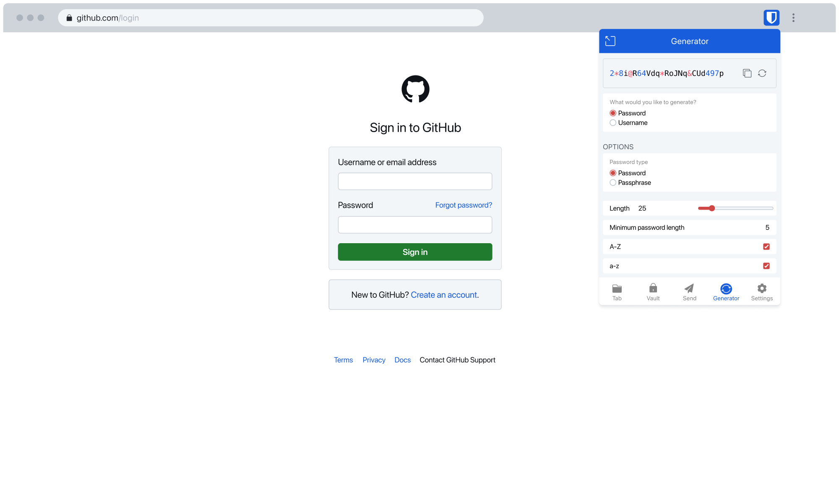Open the browser three-dot menu
Image resolution: width=839 pixels, height=504 pixels.
pyautogui.click(x=793, y=18)
